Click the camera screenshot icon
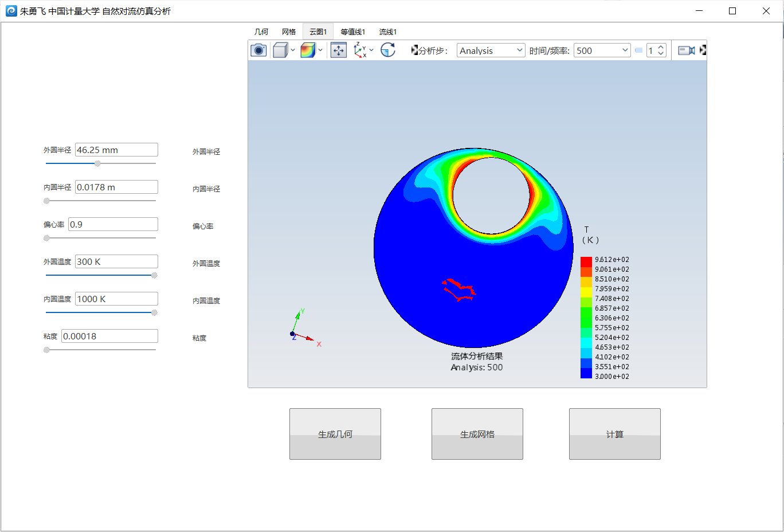 pyautogui.click(x=258, y=50)
